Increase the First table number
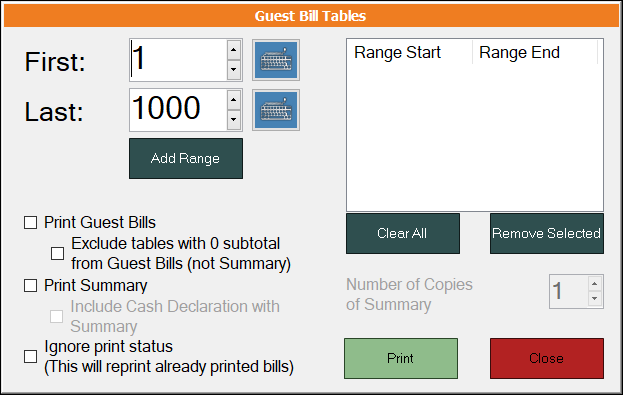Screen dimensions: 623x395 pos(234,50)
